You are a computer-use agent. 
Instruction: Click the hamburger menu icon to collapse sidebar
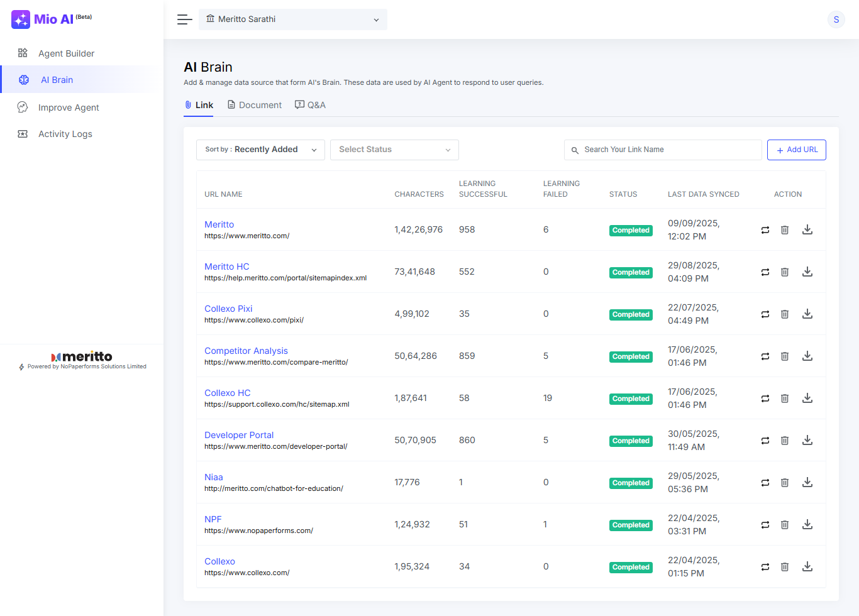(184, 19)
